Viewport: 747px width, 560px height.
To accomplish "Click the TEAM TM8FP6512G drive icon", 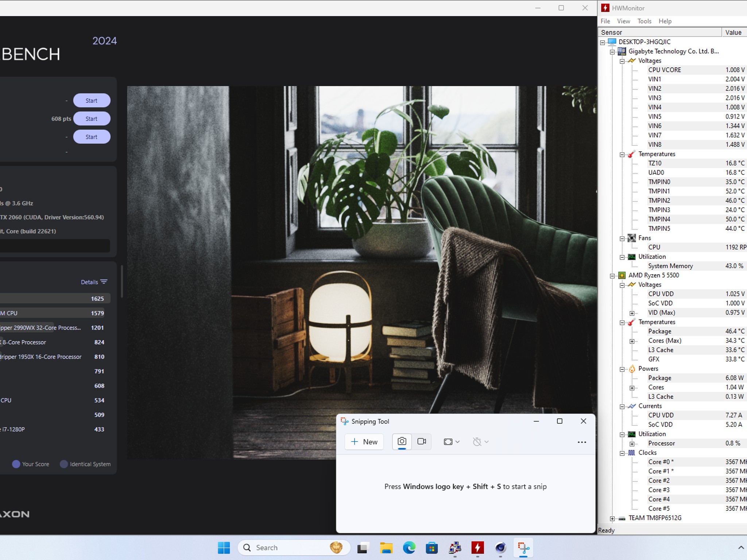I will click(622, 518).
